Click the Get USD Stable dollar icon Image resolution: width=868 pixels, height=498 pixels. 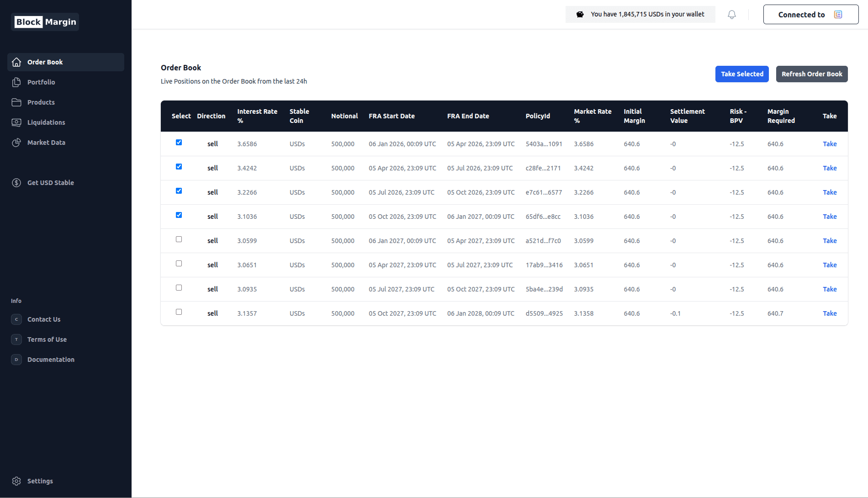pyautogui.click(x=16, y=183)
